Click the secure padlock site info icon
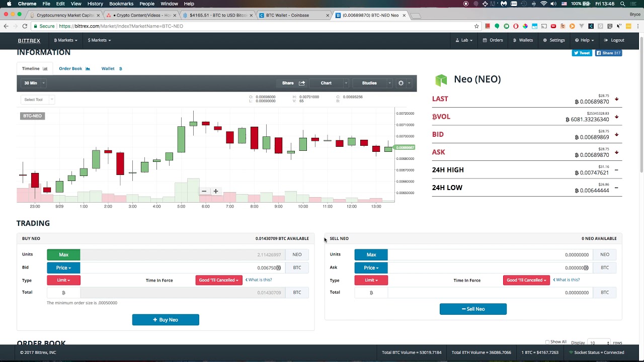This screenshot has height=362, width=644. click(35, 26)
